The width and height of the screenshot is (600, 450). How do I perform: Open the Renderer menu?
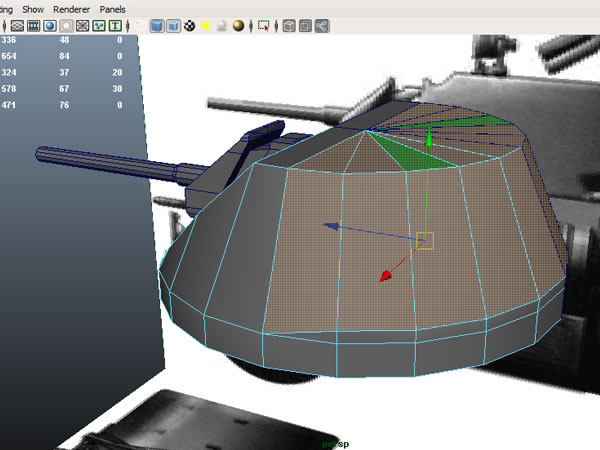pyautogui.click(x=71, y=8)
